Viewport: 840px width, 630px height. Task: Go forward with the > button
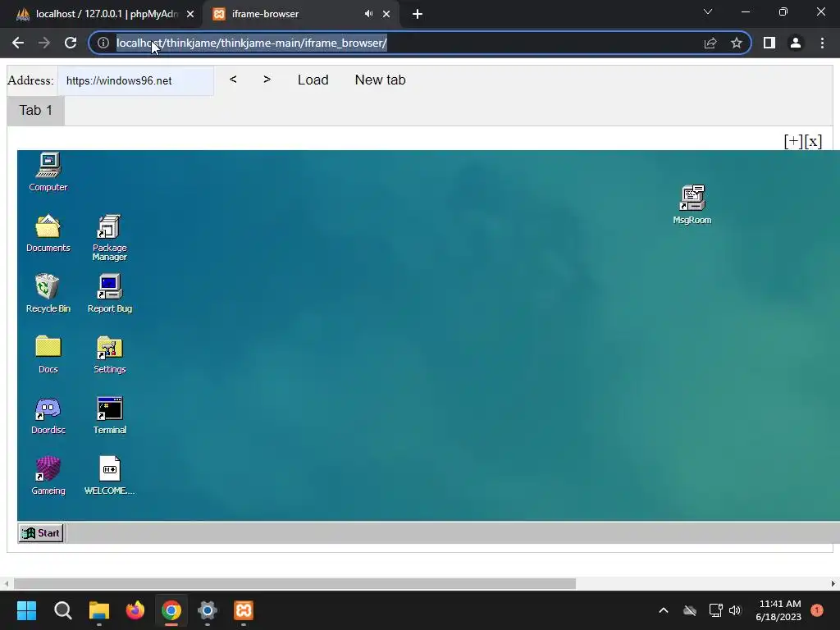[x=267, y=80]
